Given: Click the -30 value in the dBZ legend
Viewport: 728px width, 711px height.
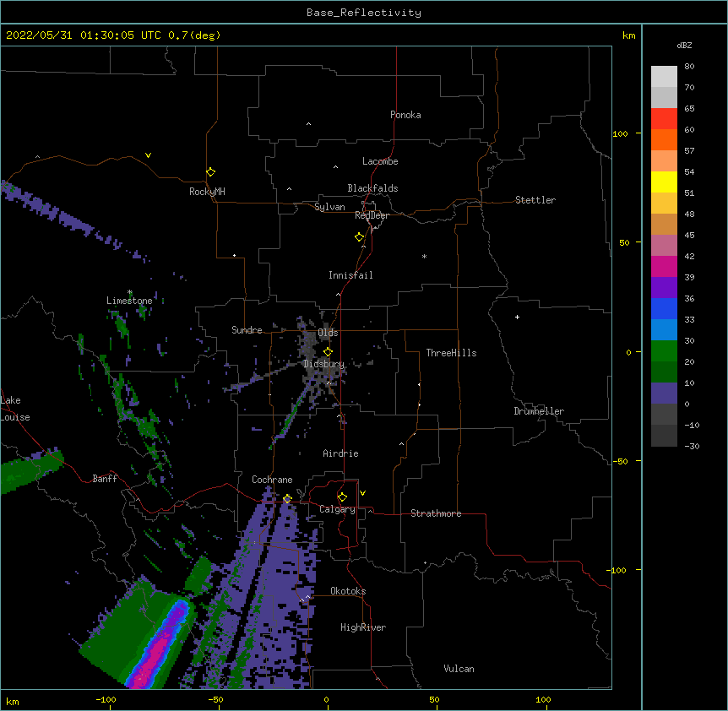Looking at the screenshot, I should [692, 447].
